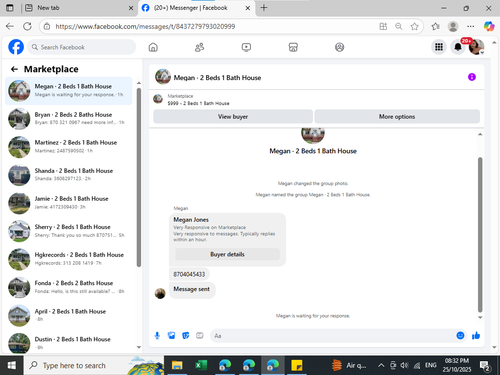The height and width of the screenshot is (375, 500).
Task: Switch to the New tab browser tab
Action: [x=79, y=8]
